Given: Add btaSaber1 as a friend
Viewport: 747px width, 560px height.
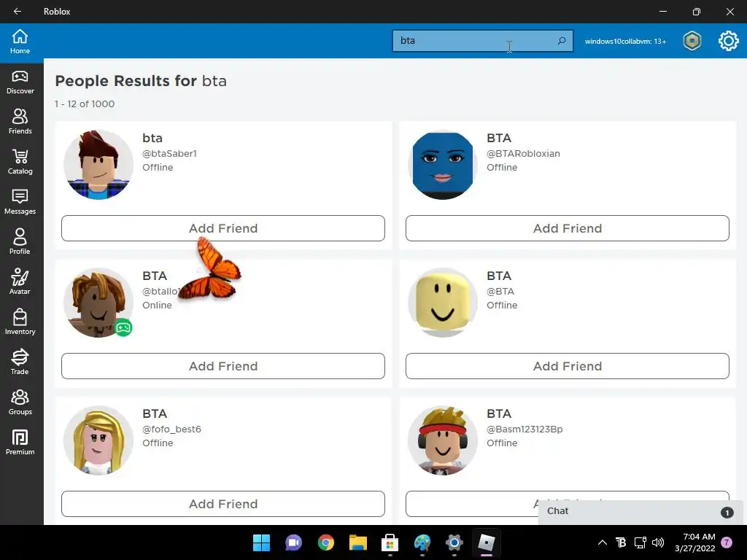Looking at the screenshot, I should click(x=223, y=228).
